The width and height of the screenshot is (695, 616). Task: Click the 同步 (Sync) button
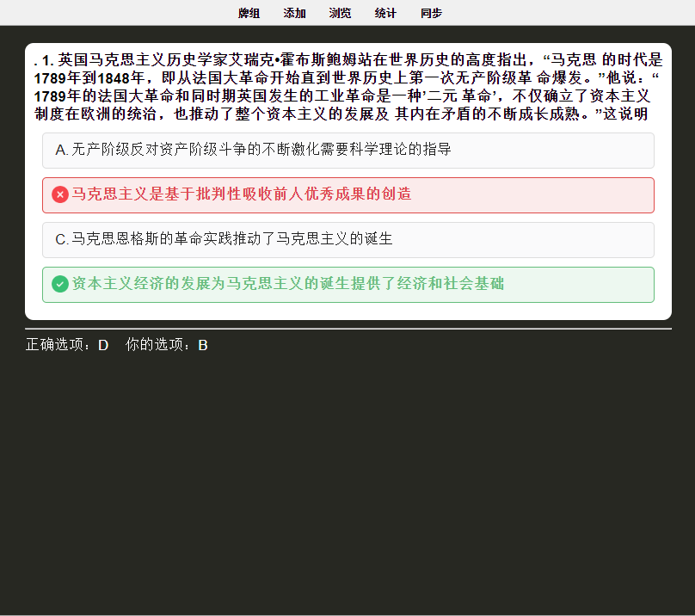(x=431, y=13)
